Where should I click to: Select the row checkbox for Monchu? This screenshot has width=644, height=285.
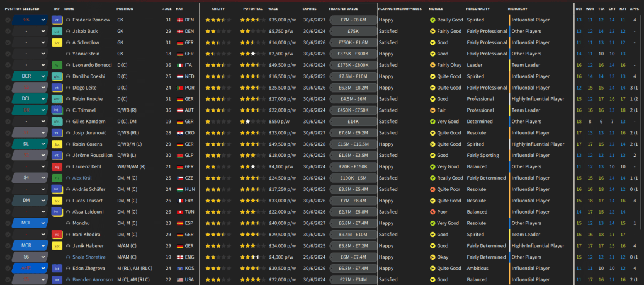[8, 223]
